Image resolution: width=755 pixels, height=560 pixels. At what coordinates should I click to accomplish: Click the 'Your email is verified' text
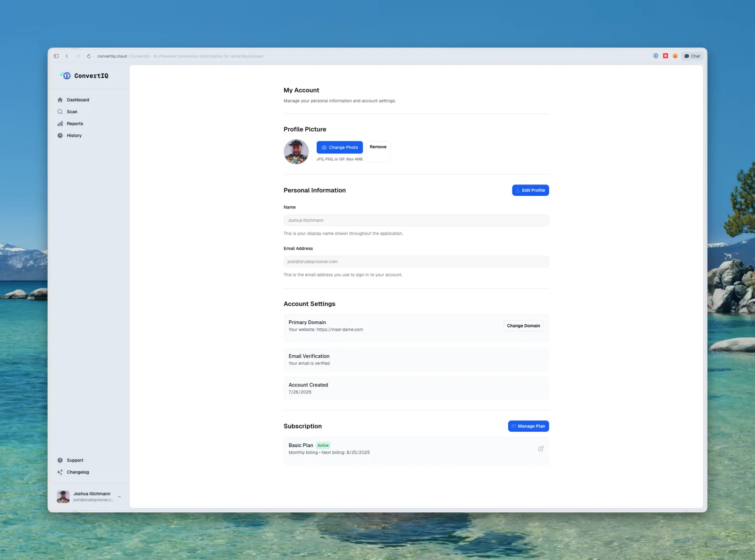pyautogui.click(x=309, y=363)
